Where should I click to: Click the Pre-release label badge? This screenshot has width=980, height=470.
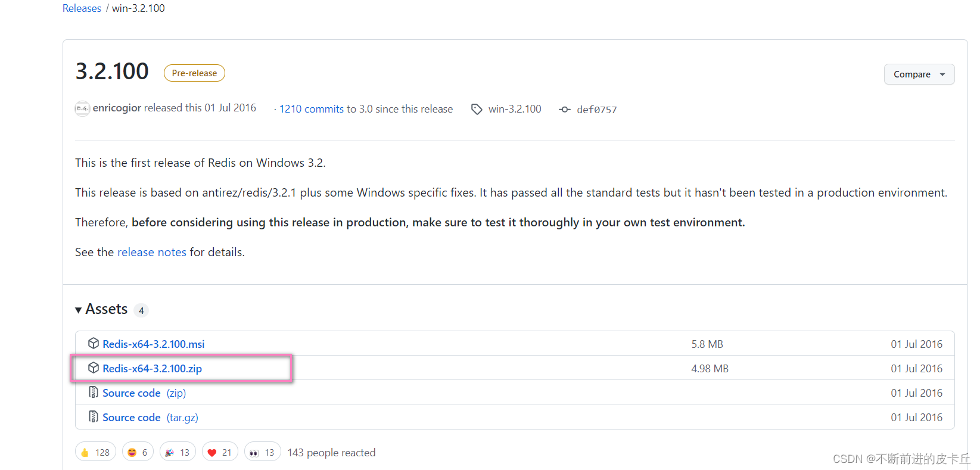tap(194, 73)
